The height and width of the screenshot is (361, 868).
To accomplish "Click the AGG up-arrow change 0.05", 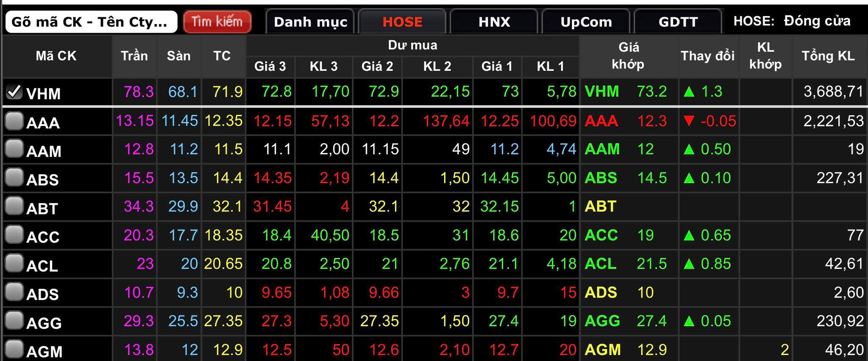I will tap(707, 321).
